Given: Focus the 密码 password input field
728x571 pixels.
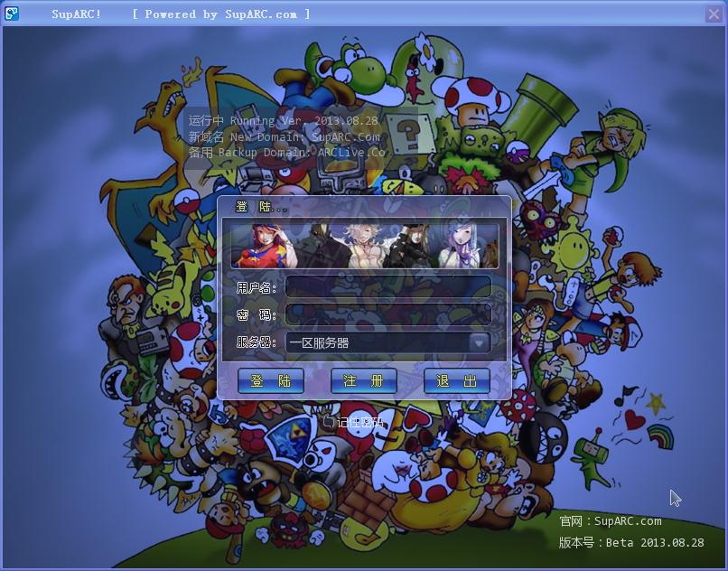Looking at the screenshot, I should click(x=388, y=314).
